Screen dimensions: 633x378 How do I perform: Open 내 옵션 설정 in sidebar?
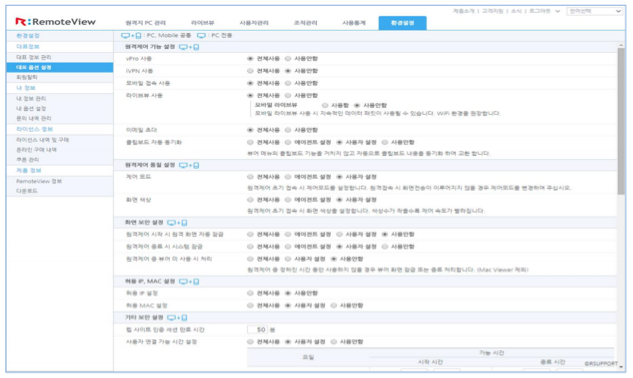pos(31,109)
